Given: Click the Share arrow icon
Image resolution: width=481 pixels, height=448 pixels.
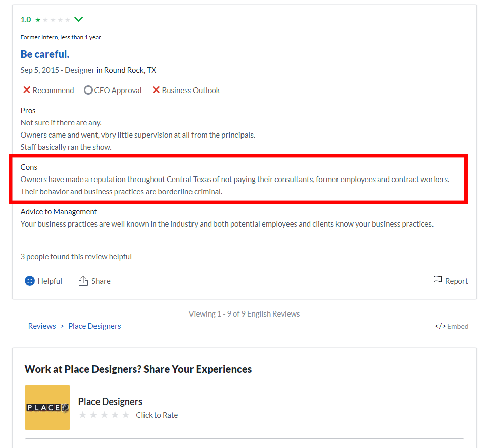Looking at the screenshot, I should point(83,281).
